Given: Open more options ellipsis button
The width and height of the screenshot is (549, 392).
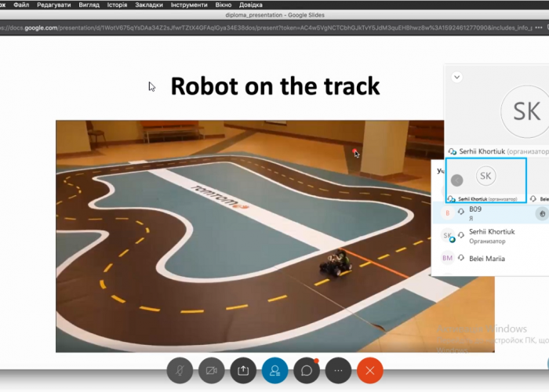Looking at the screenshot, I should [338, 370].
